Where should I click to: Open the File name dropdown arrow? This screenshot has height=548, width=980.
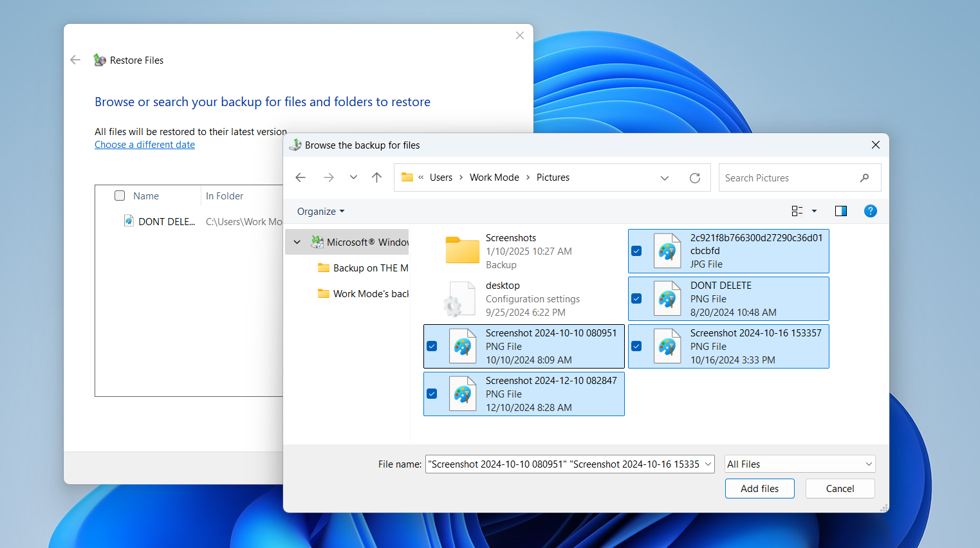point(708,464)
